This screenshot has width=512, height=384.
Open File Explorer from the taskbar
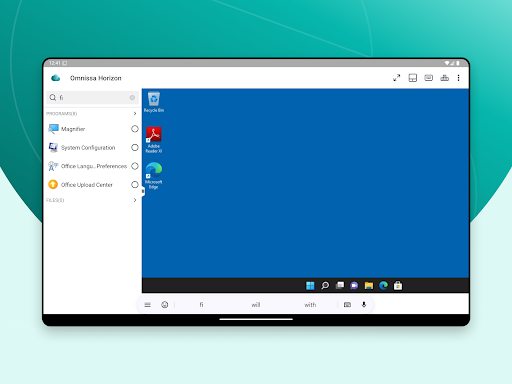point(369,286)
